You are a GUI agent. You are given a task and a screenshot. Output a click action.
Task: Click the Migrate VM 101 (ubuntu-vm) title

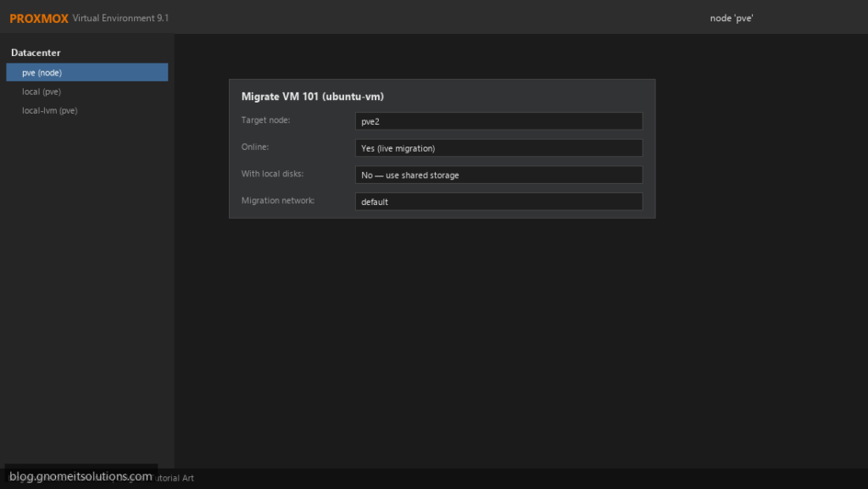312,97
